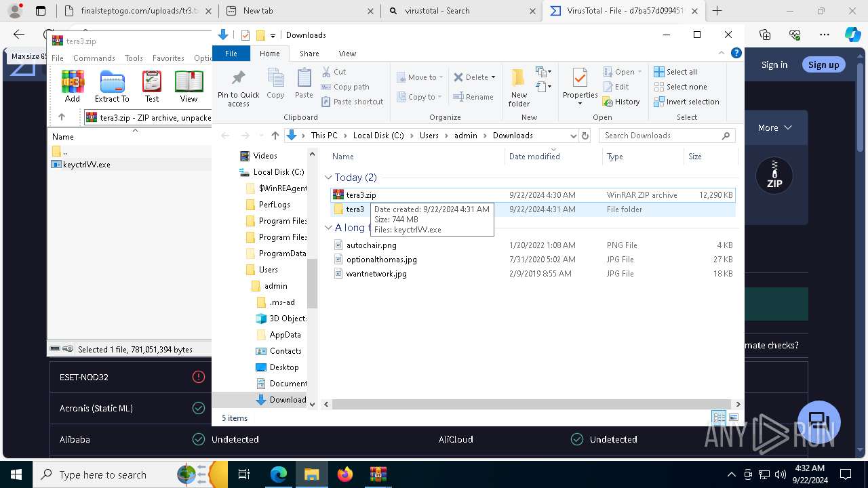
Task: Click the Rename ribbon button
Action: pyautogui.click(x=473, y=97)
